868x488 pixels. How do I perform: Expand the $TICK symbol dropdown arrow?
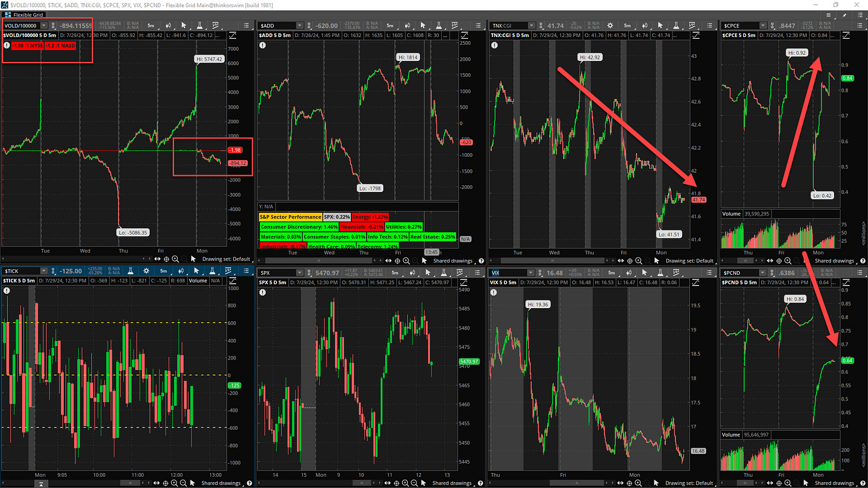point(45,273)
